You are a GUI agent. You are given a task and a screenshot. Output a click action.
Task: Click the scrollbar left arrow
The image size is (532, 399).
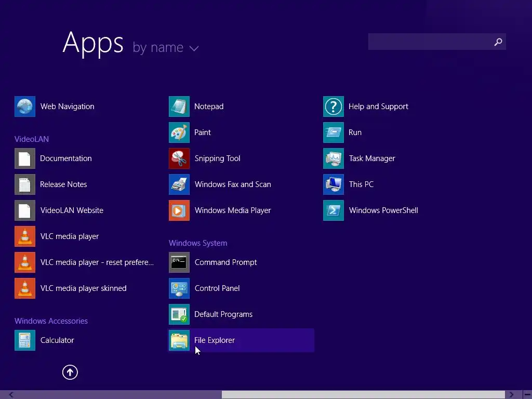click(x=11, y=395)
